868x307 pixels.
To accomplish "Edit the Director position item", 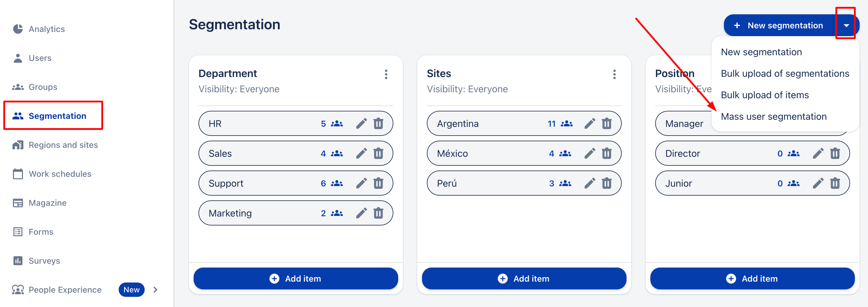I will (x=818, y=153).
